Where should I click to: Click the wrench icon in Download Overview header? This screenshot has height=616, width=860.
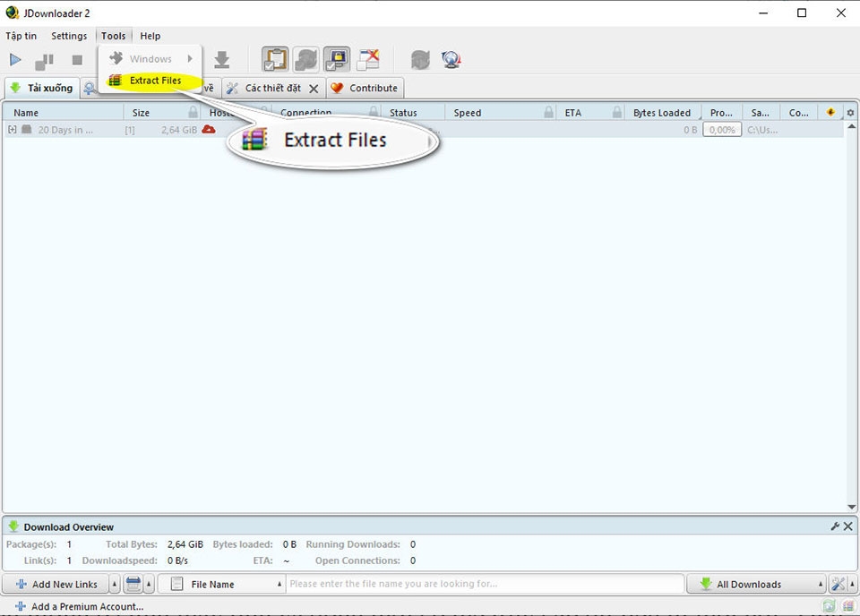[836, 526]
